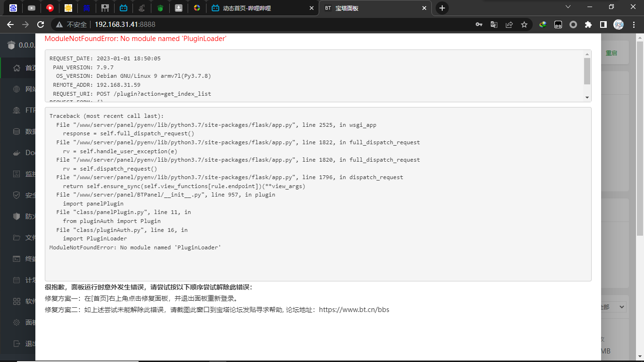Click the grey ring extension icon
This screenshot has width=644, height=362.
[573, 25]
